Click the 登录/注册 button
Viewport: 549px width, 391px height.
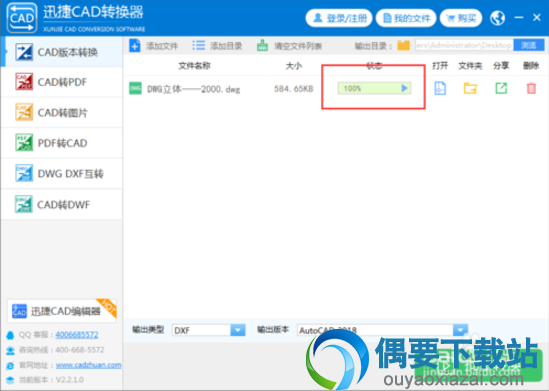[x=339, y=18]
